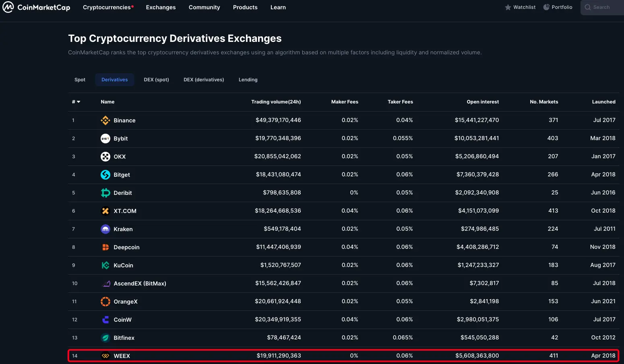Click the Bitget exchange logo
Image resolution: width=624 pixels, height=364 pixels.
(105, 175)
